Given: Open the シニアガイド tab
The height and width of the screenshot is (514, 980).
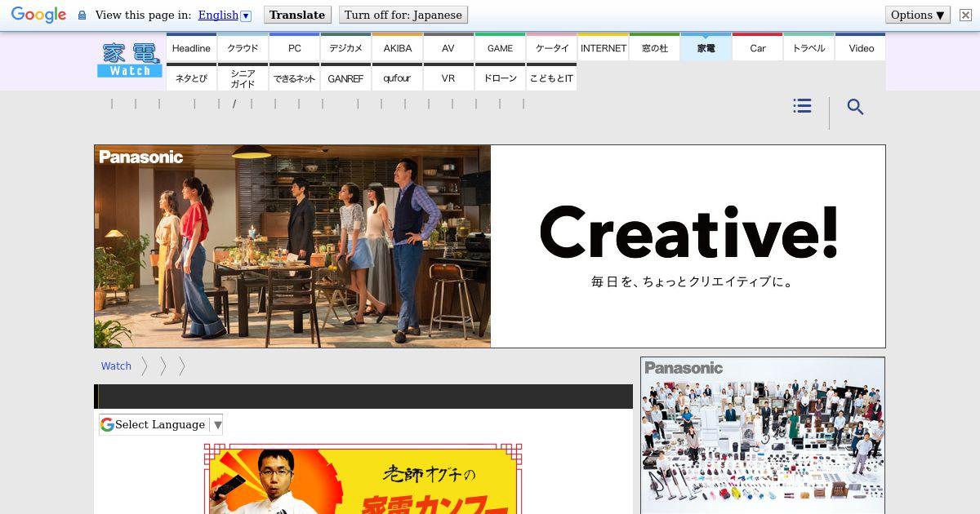Looking at the screenshot, I should point(243,78).
